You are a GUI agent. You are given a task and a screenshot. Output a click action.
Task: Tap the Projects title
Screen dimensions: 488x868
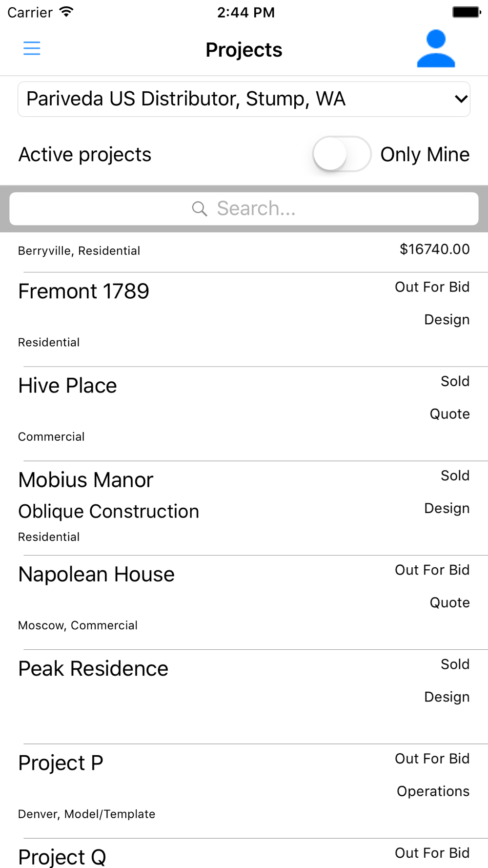click(244, 50)
